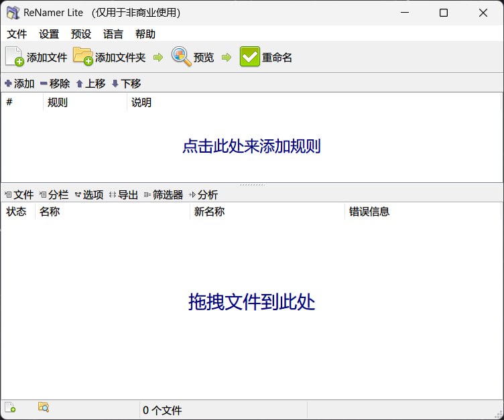The image size is (504, 420).
Task: Click the folder search icon in status bar
Action: pyautogui.click(x=44, y=407)
